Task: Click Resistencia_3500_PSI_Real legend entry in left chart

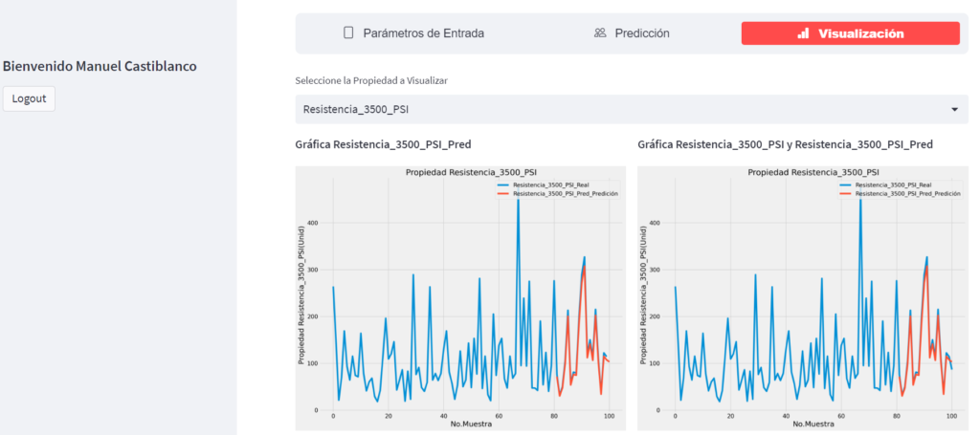Action: (x=542, y=185)
